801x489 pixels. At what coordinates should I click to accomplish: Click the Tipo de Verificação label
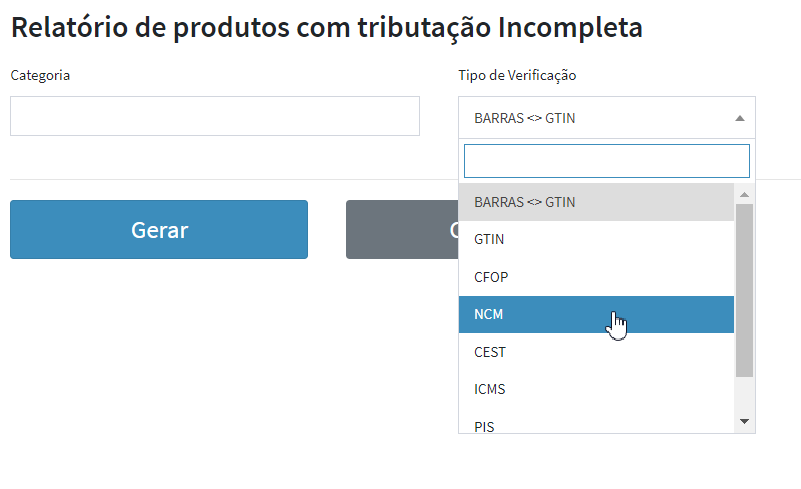coord(517,75)
